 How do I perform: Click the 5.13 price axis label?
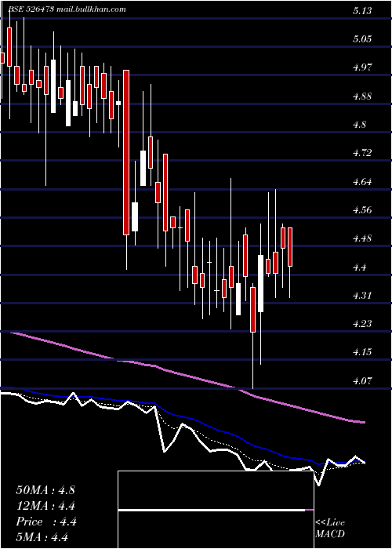[362, 11]
